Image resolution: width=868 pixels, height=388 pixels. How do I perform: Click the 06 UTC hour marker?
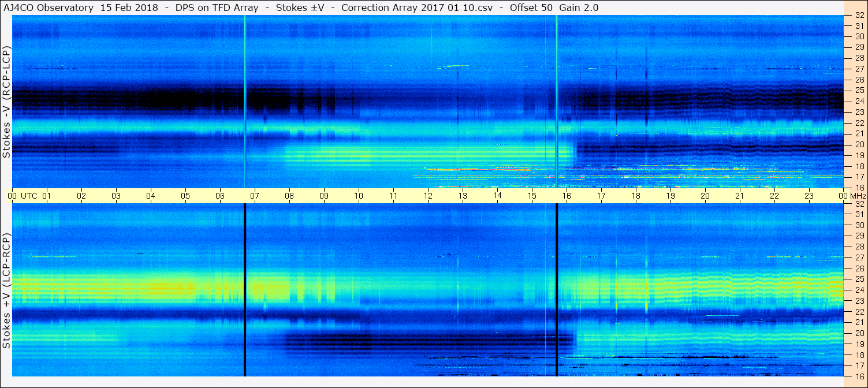coord(220,196)
